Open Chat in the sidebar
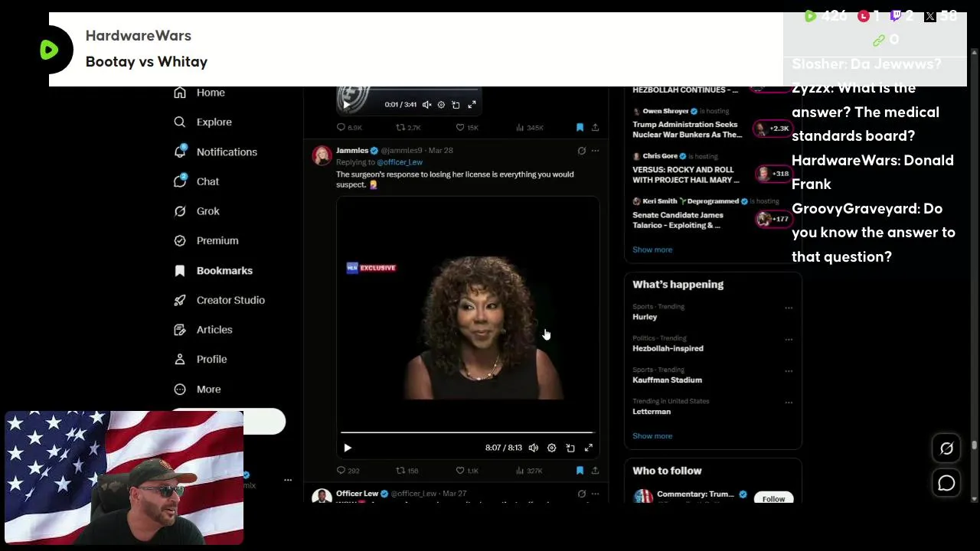 (197, 181)
